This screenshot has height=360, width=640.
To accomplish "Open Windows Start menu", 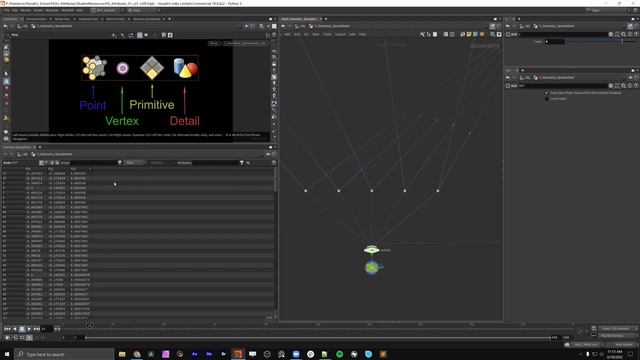I will coord(7,354).
